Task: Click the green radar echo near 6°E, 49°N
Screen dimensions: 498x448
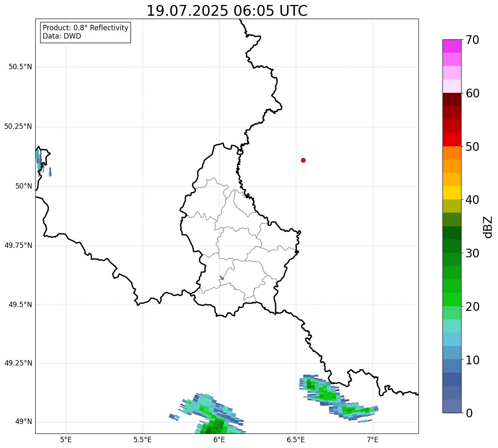Action: pos(213,414)
